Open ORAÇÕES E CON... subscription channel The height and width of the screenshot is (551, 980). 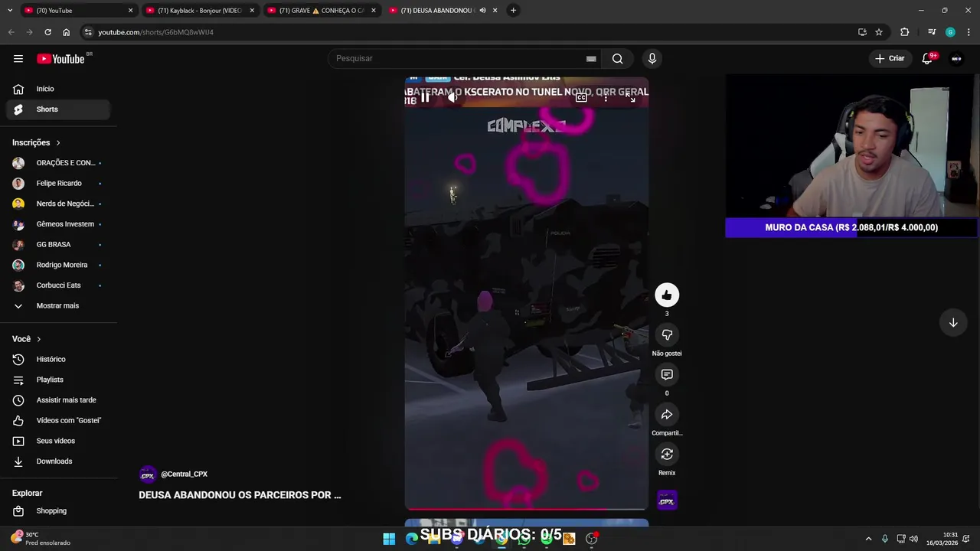[58, 163]
